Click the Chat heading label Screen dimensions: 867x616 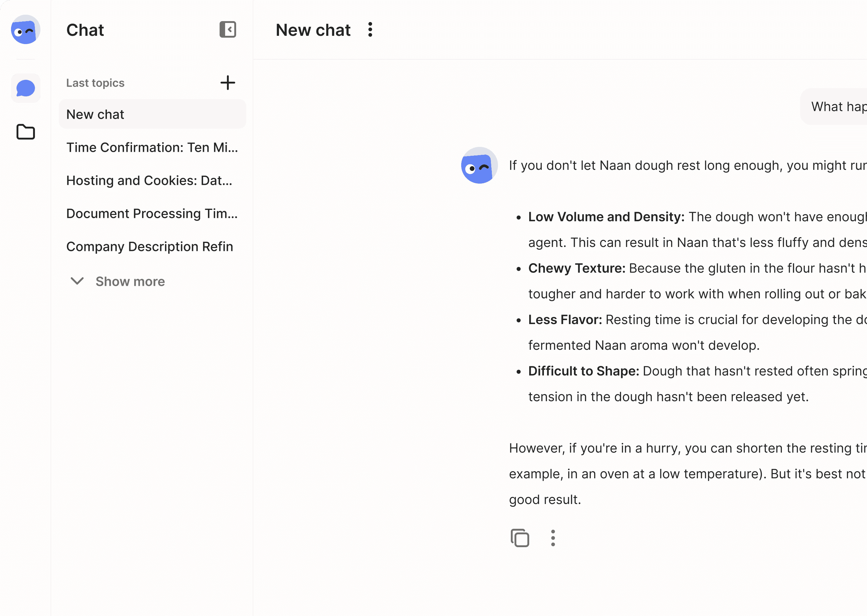pos(85,30)
